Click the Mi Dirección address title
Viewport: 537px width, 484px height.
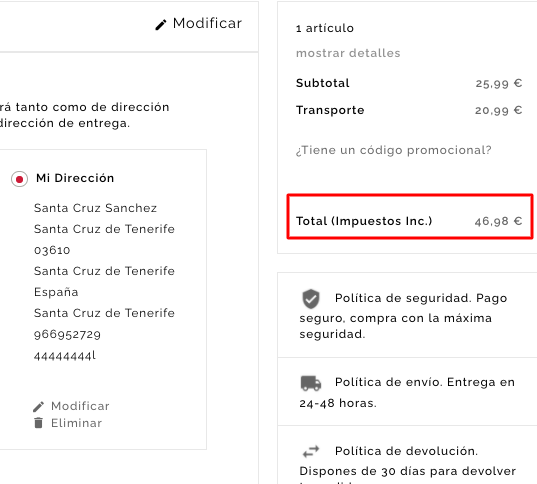point(75,178)
